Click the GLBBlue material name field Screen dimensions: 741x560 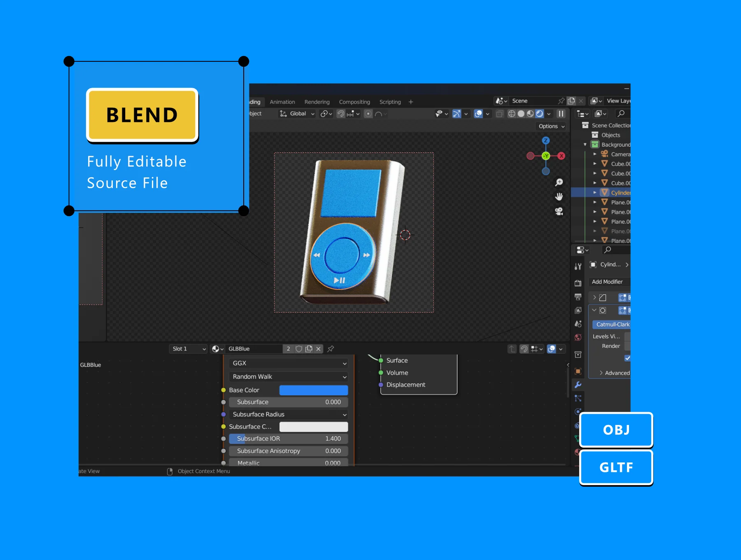254,349
